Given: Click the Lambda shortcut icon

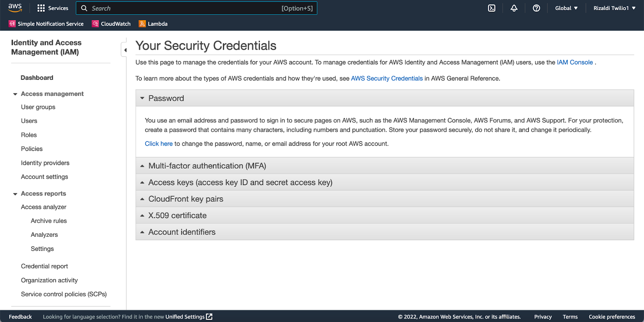Looking at the screenshot, I should (142, 24).
